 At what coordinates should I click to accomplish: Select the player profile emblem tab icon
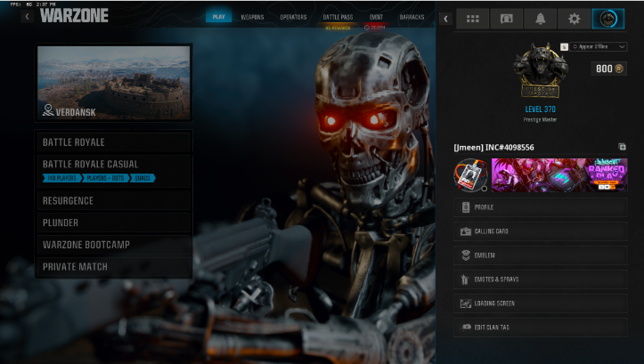coord(607,19)
